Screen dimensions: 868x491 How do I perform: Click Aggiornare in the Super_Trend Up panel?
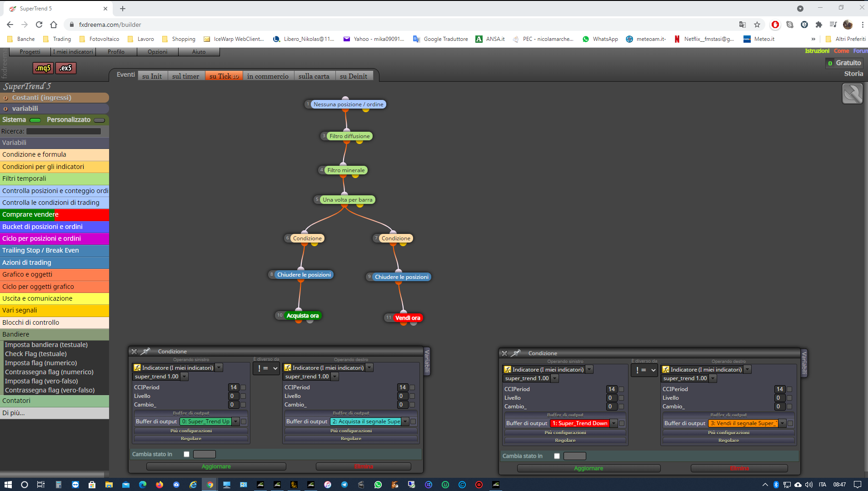tap(216, 467)
